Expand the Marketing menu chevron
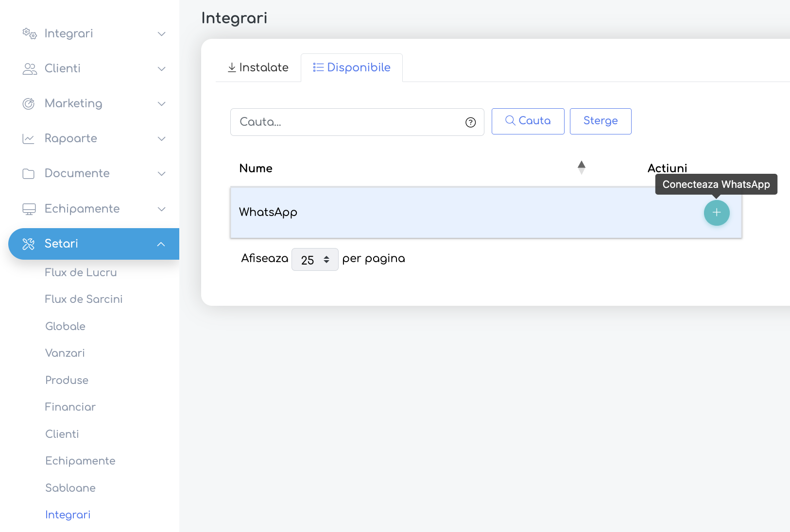Viewport: 790px width, 532px height. tap(162, 104)
